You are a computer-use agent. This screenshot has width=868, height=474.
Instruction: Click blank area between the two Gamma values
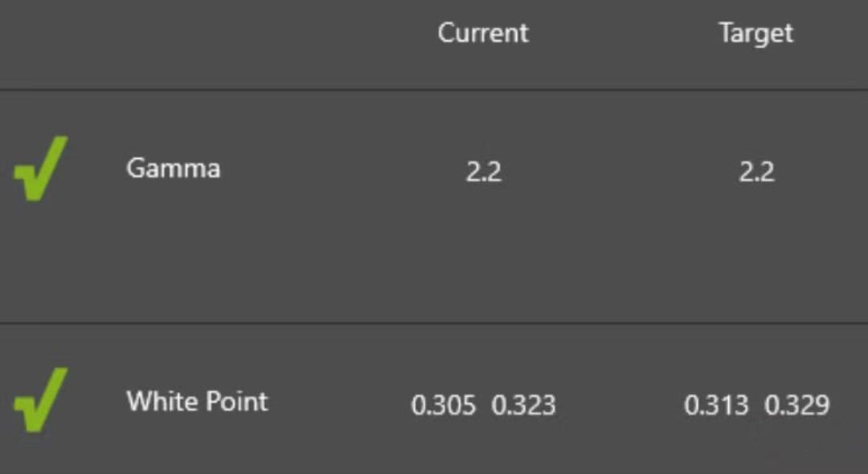click(620, 172)
